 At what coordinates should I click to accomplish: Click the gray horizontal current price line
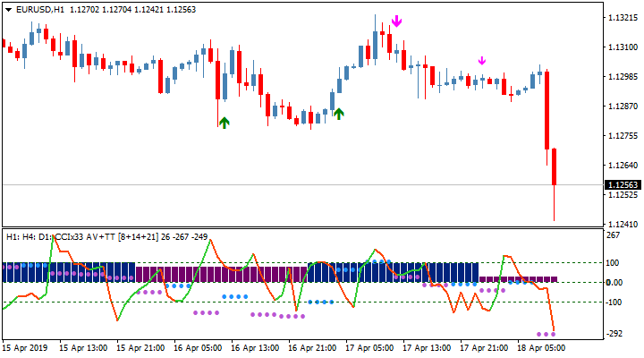(268, 184)
